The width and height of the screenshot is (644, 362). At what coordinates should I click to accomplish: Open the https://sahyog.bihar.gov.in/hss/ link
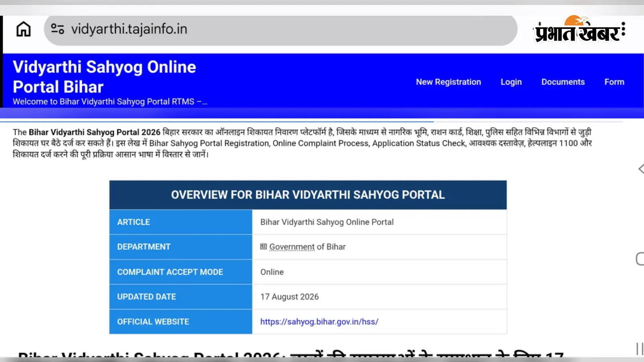click(x=319, y=322)
